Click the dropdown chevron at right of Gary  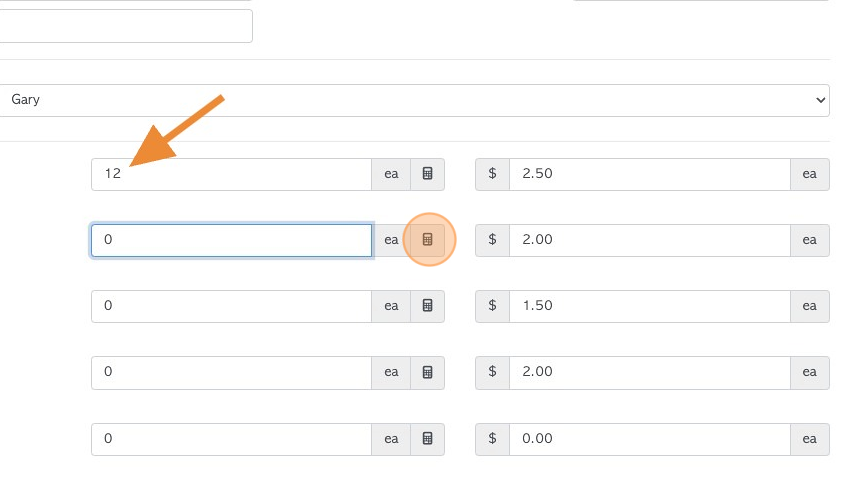pyautogui.click(x=820, y=100)
